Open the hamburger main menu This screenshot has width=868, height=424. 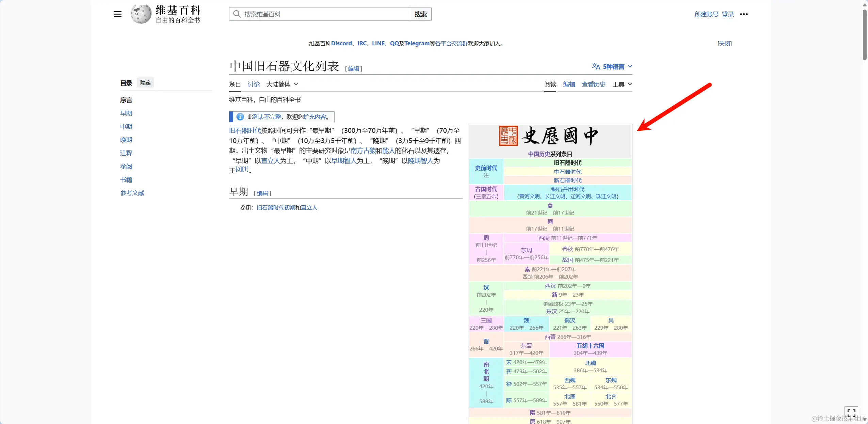tap(117, 14)
